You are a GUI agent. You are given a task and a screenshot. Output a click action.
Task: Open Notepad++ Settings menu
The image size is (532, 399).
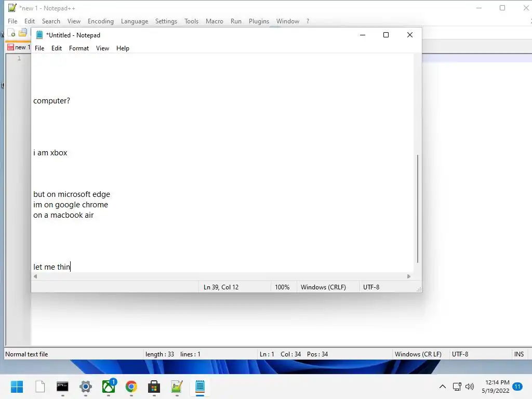[166, 21]
